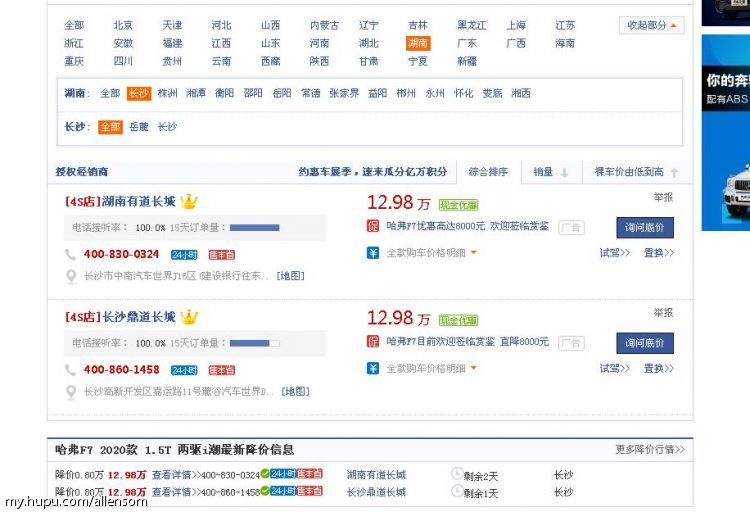750x512 pixels.
Task: Click crown icon next to 湖南有道长城
Action: 189,201
